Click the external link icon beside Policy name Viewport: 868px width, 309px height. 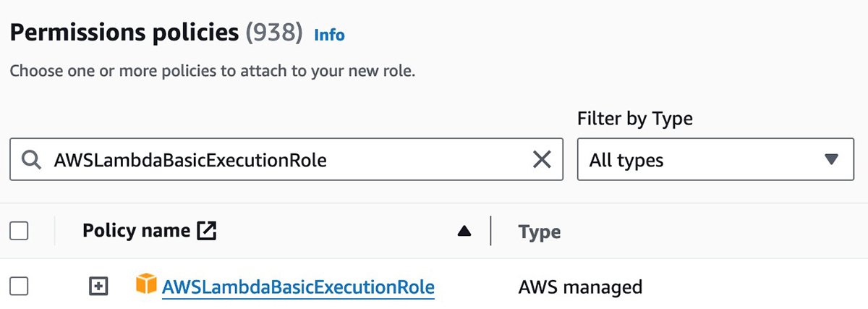(x=207, y=232)
